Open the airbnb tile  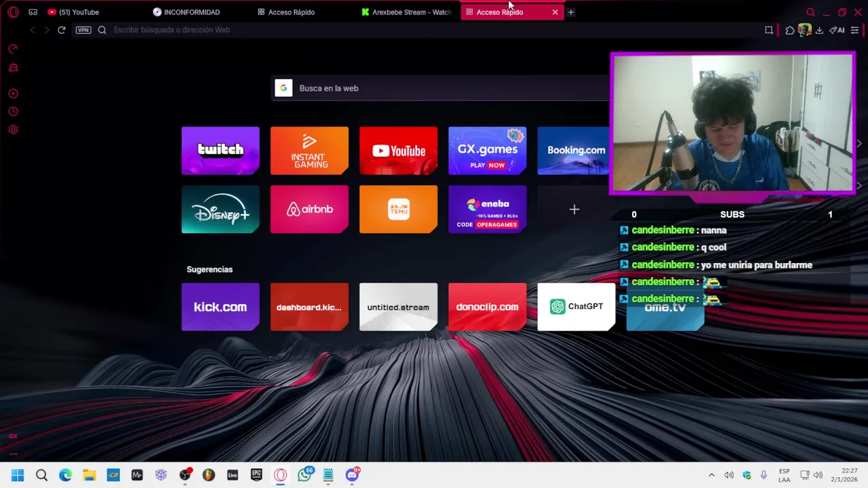(x=309, y=209)
